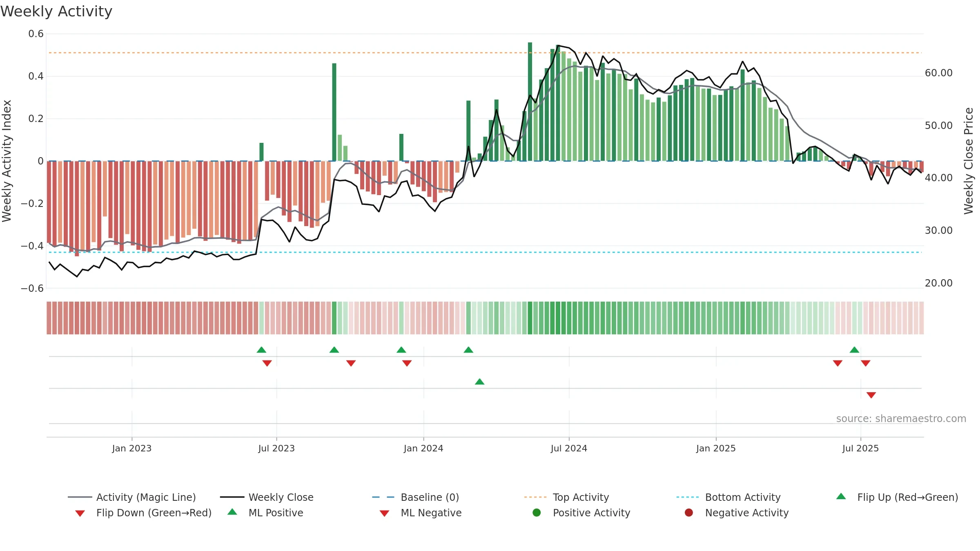980x551 pixels.
Task: Click the Flip Up triangle just before Jul 2025
Action: coord(854,350)
